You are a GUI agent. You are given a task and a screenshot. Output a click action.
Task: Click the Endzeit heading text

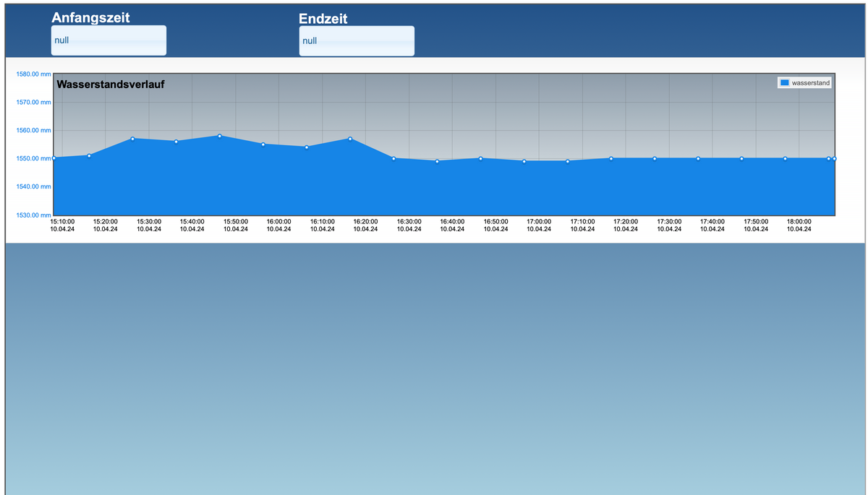[x=323, y=19]
